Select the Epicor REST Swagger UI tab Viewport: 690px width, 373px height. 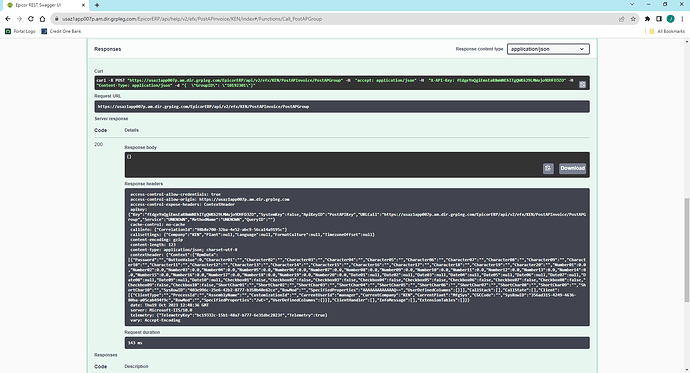[44, 5]
